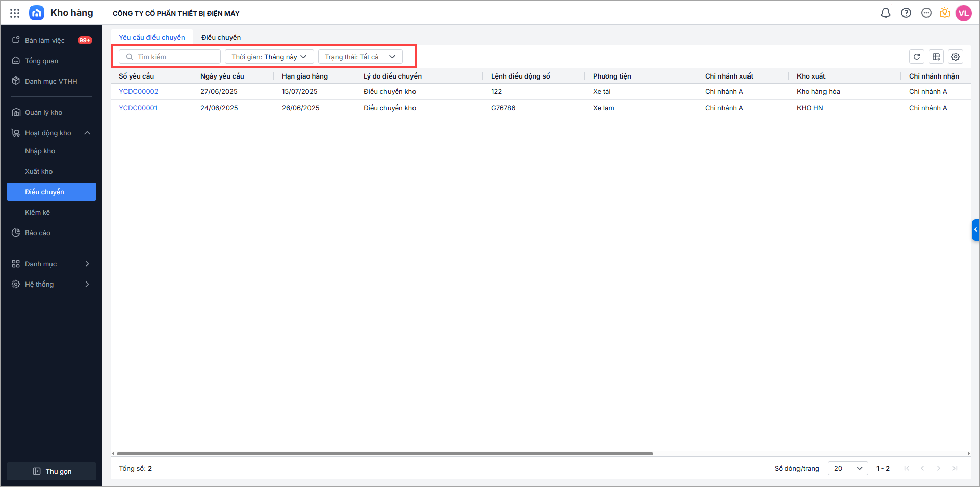This screenshot has width=980, height=487.
Task: Click the Lệnh điều động số header
Action: point(521,76)
